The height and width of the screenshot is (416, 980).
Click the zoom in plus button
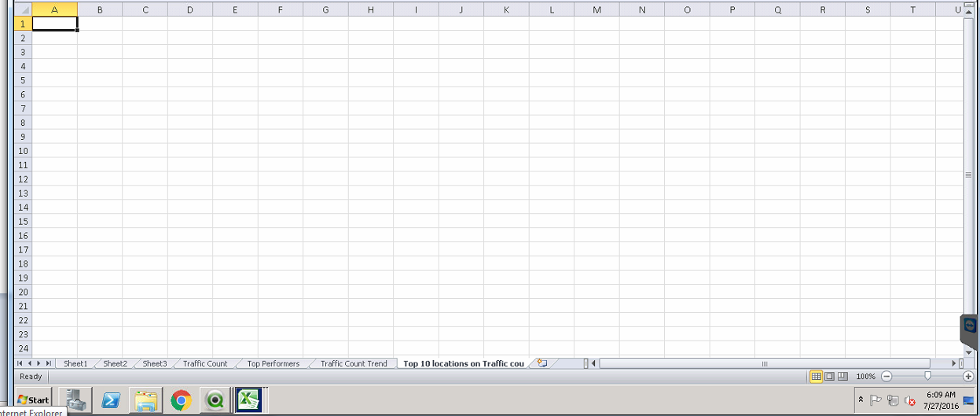[x=968, y=377]
